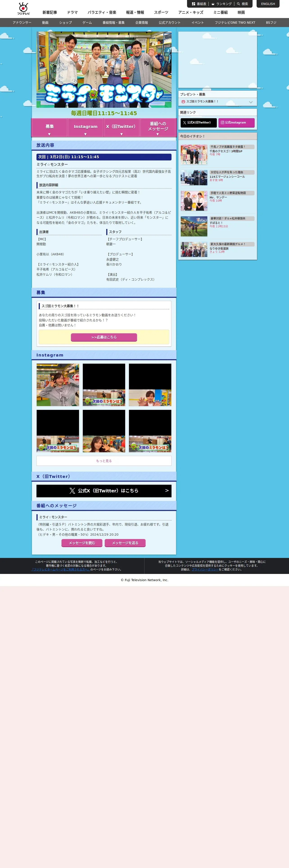The width and height of the screenshot is (289, 868).
Task: Go to 番組情報・募集 in sub navigation
Action: pyautogui.click(x=114, y=23)
